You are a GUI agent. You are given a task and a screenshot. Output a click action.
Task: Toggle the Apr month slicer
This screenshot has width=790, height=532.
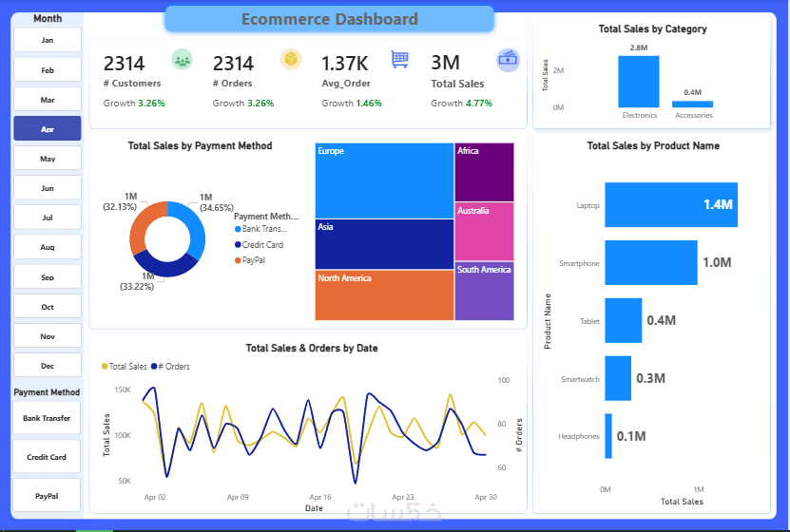(48, 129)
